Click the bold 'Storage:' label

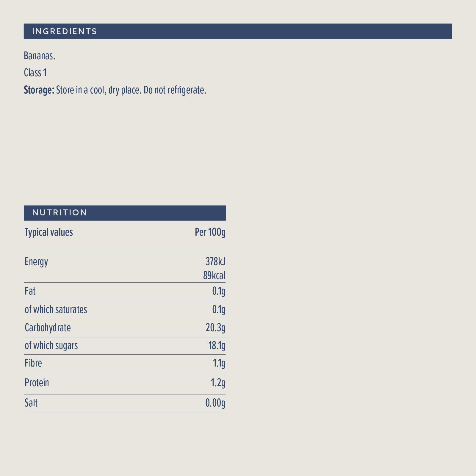click(x=39, y=90)
